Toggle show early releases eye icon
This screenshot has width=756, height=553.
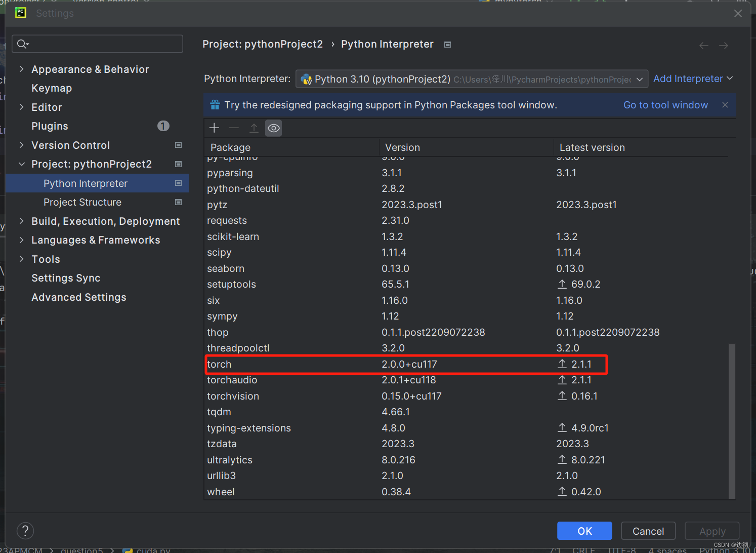[273, 128]
